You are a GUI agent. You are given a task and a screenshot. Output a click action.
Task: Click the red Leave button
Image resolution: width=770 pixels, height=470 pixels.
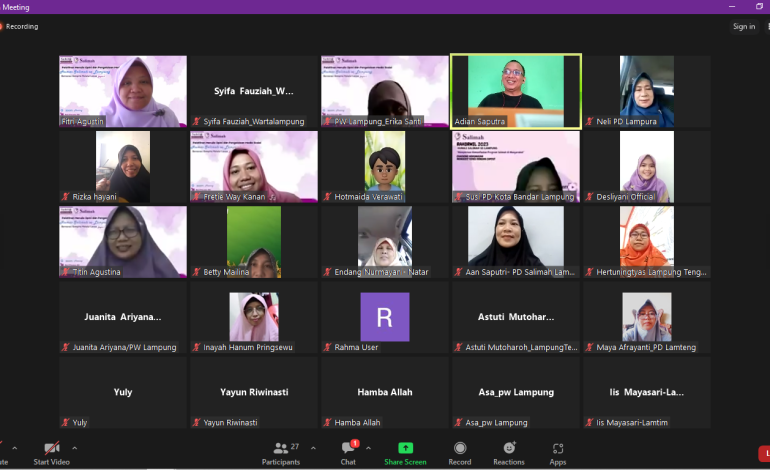[765, 453]
